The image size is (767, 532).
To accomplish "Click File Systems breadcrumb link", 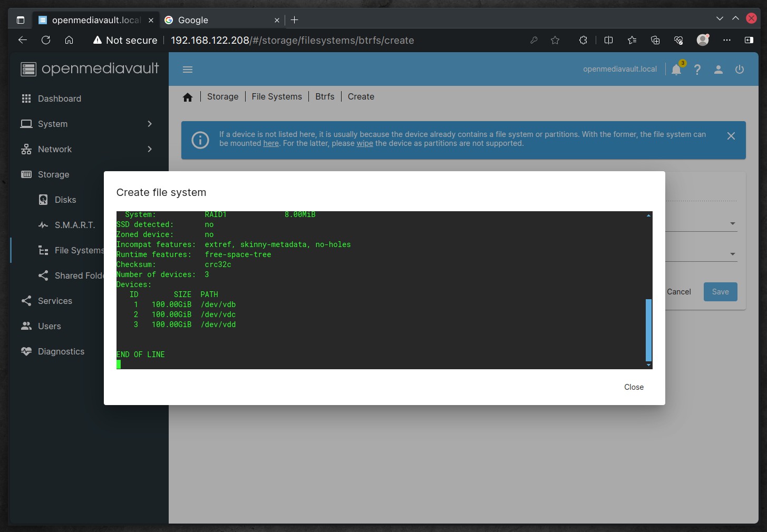I will [277, 97].
